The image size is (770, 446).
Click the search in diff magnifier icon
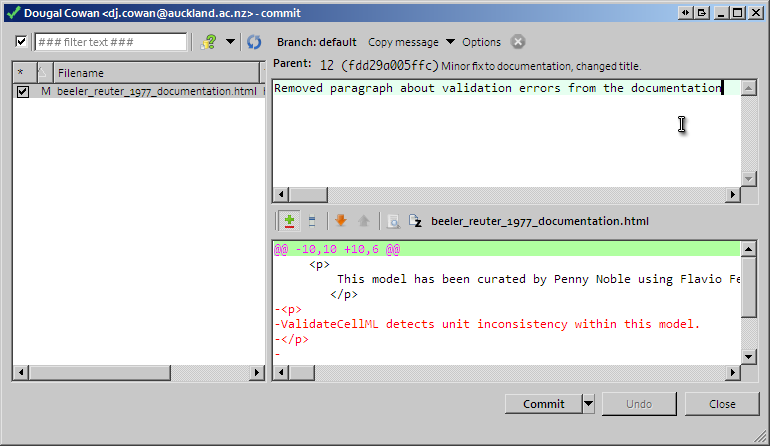point(393,222)
